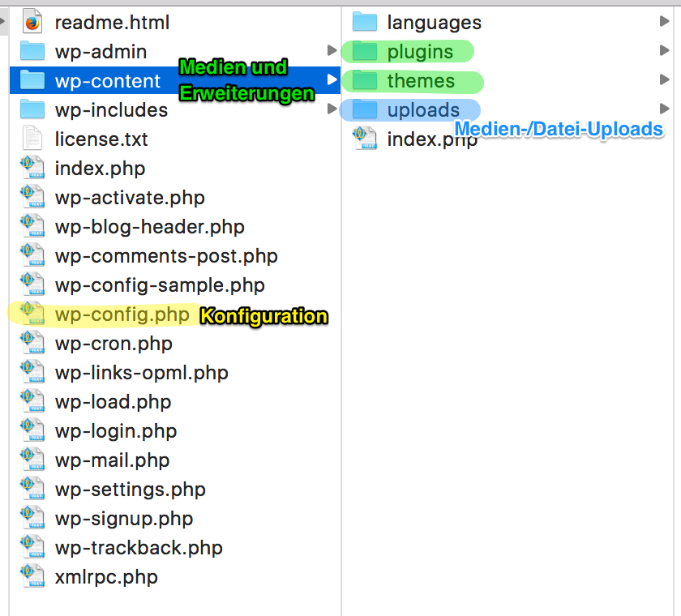
Task: Open the readme.html Firefox document icon
Action: pyautogui.click(x=31, y=22)
